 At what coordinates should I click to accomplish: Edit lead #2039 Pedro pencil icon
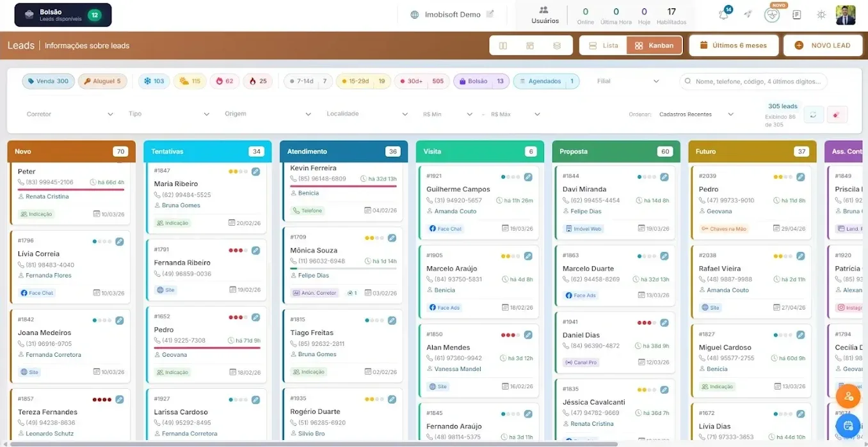[801, 176]
